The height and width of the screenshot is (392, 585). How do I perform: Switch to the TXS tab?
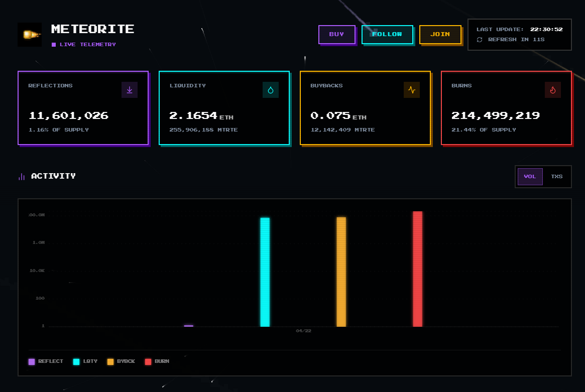click(556, 176)
